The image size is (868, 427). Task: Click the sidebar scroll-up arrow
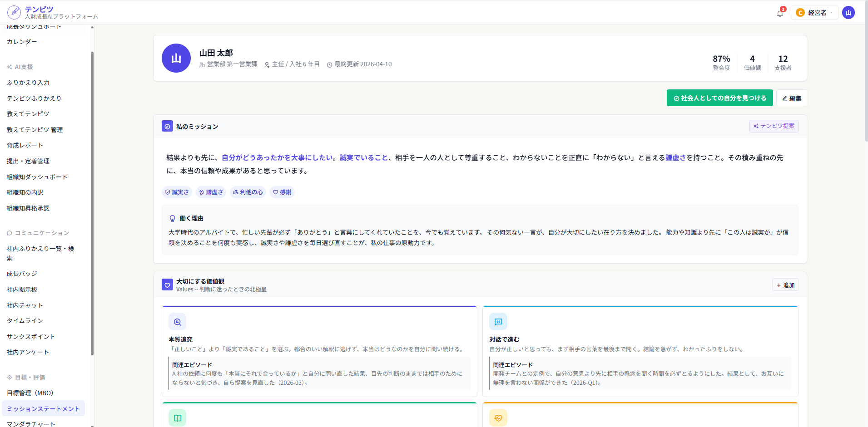92,27
